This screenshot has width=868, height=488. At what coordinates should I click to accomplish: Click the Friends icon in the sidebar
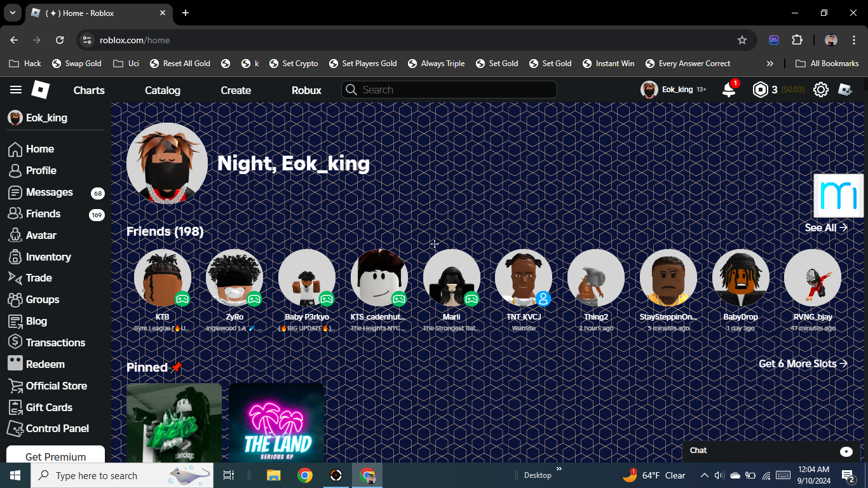point(15,214)
